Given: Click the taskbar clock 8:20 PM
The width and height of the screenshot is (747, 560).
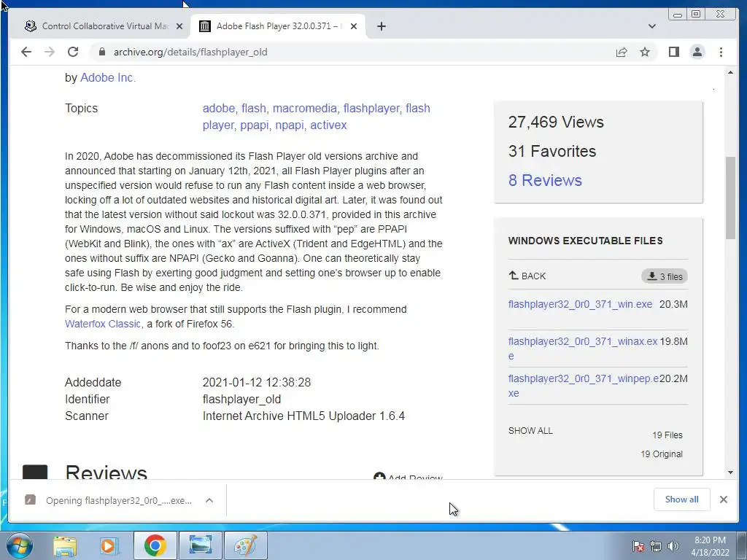Looking at the screenshot, I should [710, 546].
